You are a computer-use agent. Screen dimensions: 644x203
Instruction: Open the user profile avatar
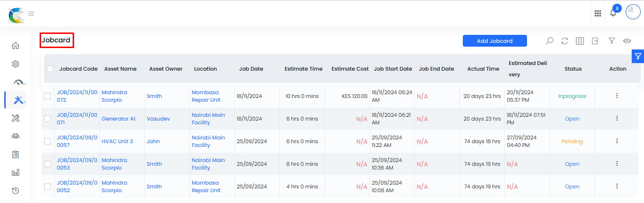tap(633, 12)
